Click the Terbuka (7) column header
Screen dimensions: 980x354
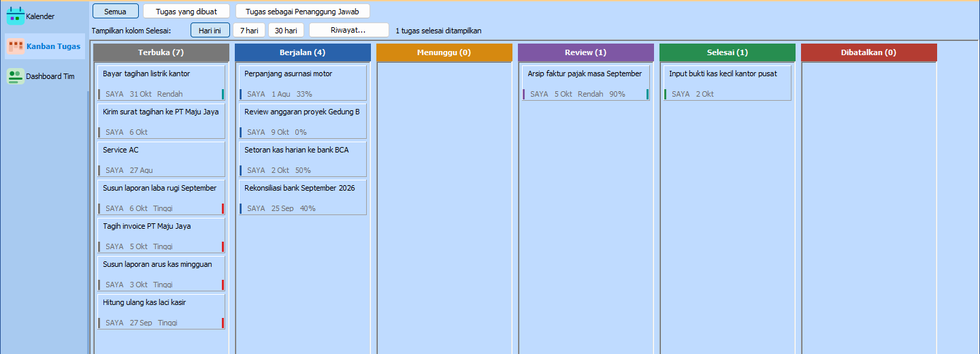[x=161, y=52]
